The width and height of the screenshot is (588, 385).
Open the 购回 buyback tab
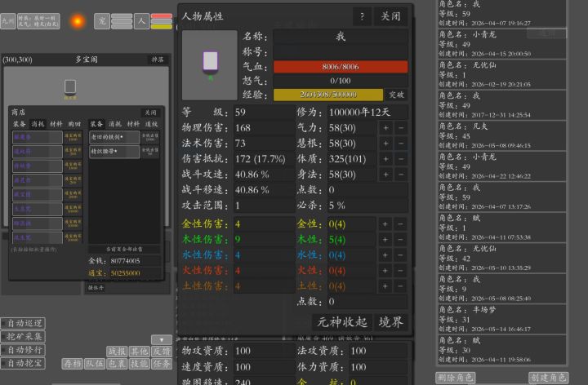74,124
